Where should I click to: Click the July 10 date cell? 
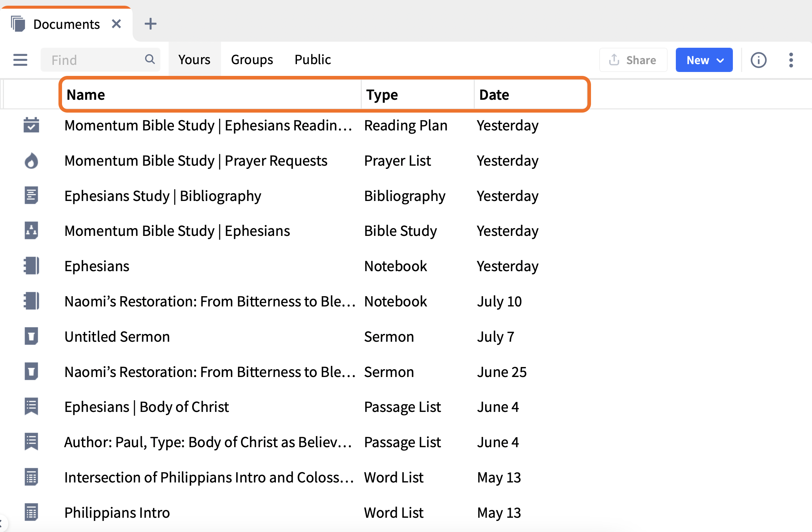click(499, 301)
